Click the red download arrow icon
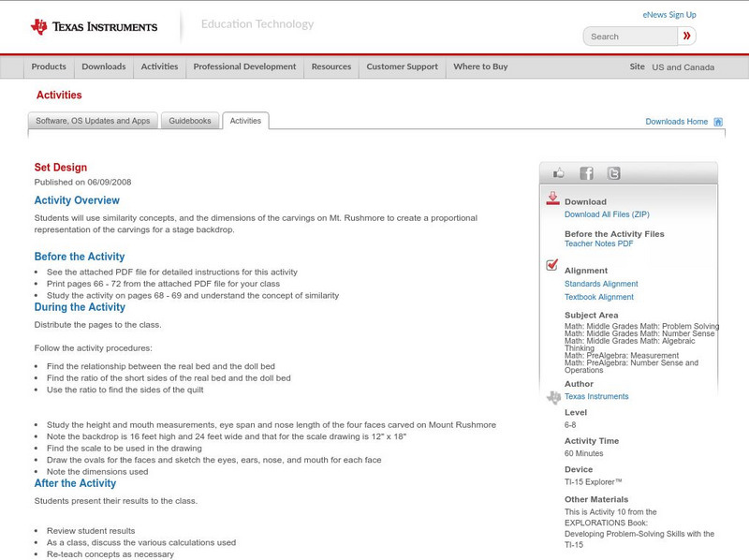 point(552,199)
